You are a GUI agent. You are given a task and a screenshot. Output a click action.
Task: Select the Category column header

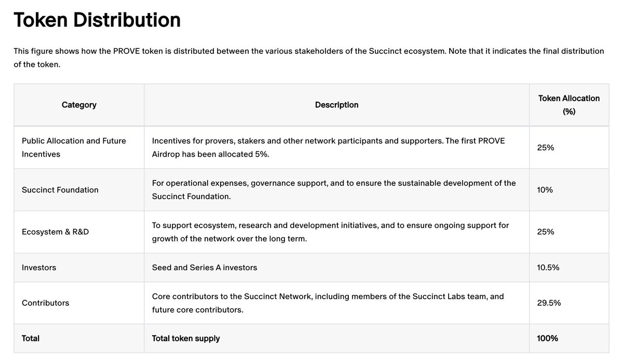coord(79,105)
